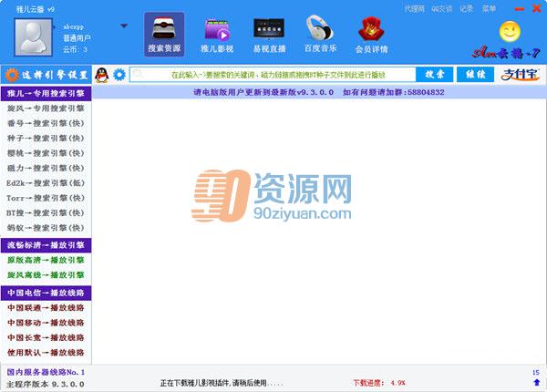
Task: Click the yellow smiley face icon
Action: [510, 31]
